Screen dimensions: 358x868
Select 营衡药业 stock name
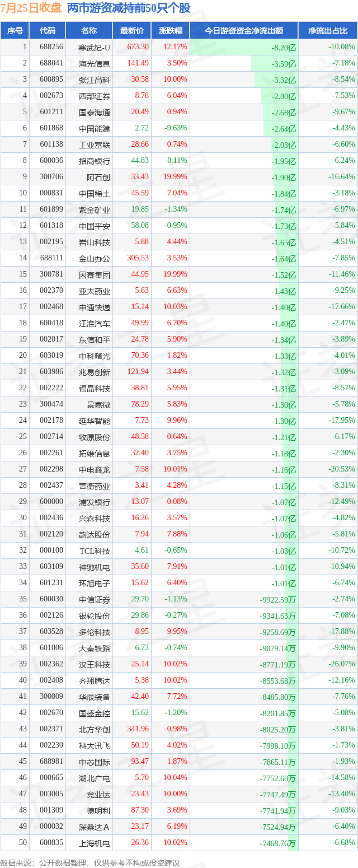[95, 486]
